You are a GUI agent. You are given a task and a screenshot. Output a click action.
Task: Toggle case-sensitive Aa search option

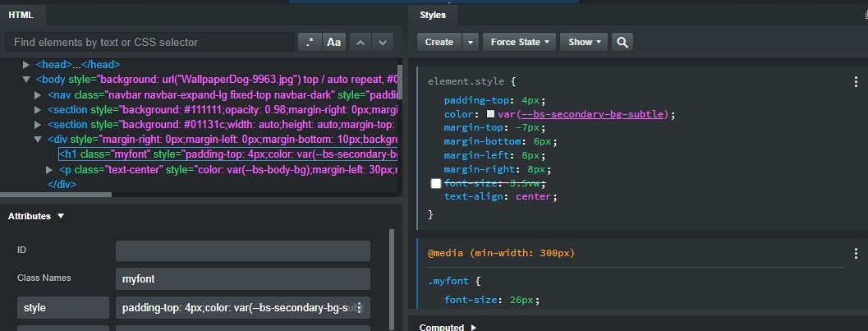(334, 42)
